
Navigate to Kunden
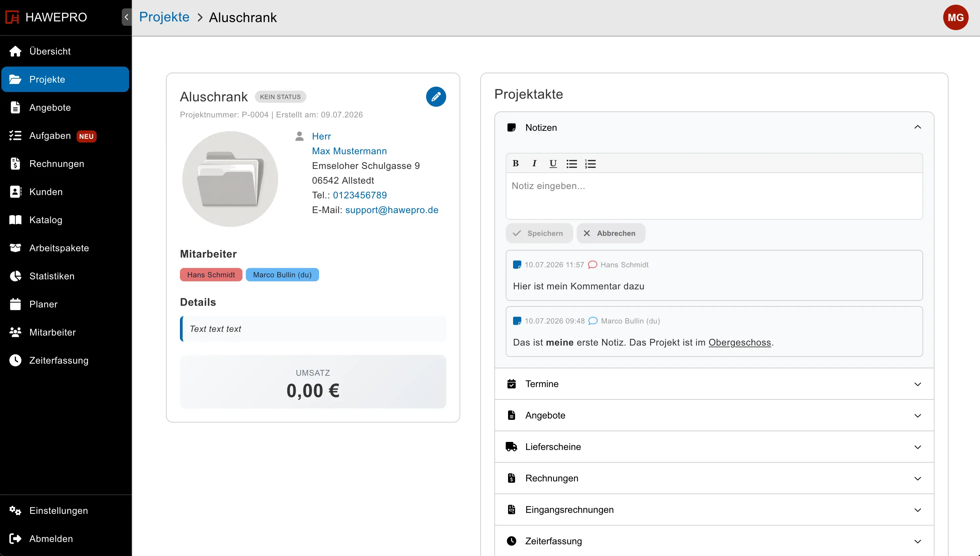(65, 192)
